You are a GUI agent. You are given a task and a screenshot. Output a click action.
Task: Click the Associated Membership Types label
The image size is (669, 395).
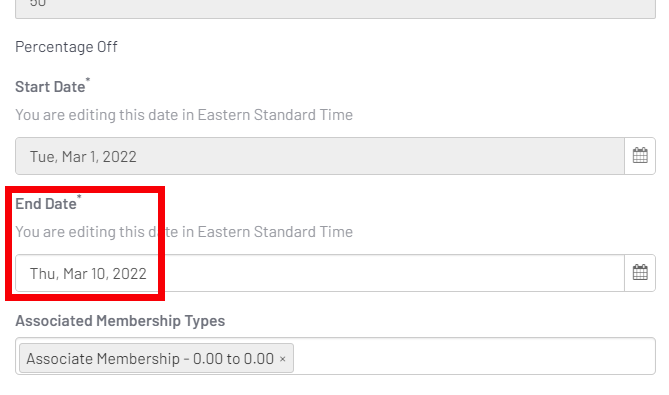pos(120,321)
